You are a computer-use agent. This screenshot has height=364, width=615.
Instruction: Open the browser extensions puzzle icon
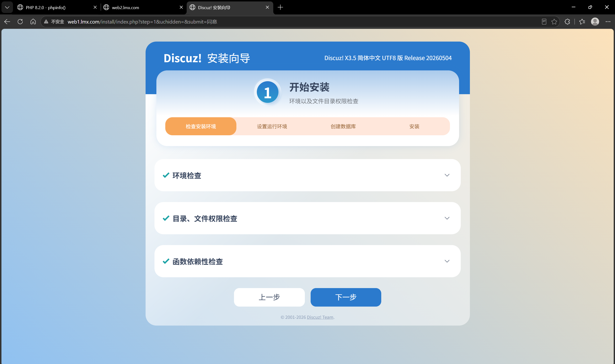tap(567, 22)
